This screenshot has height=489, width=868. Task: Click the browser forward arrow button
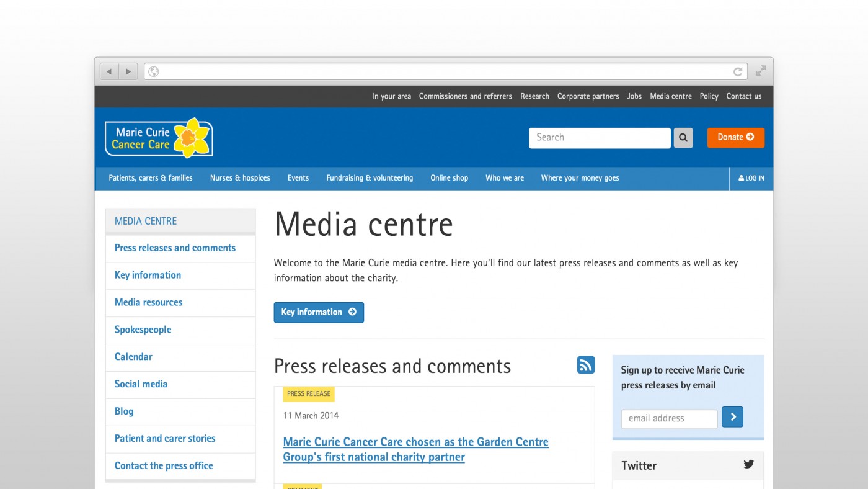click(x=128, y=71)
